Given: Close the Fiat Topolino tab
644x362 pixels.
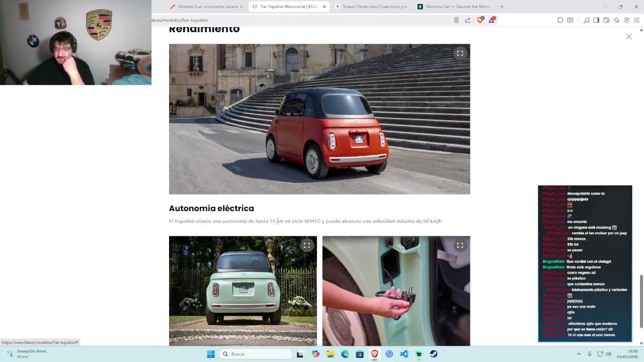Looking at the screenshot, I should click(324, 7).
